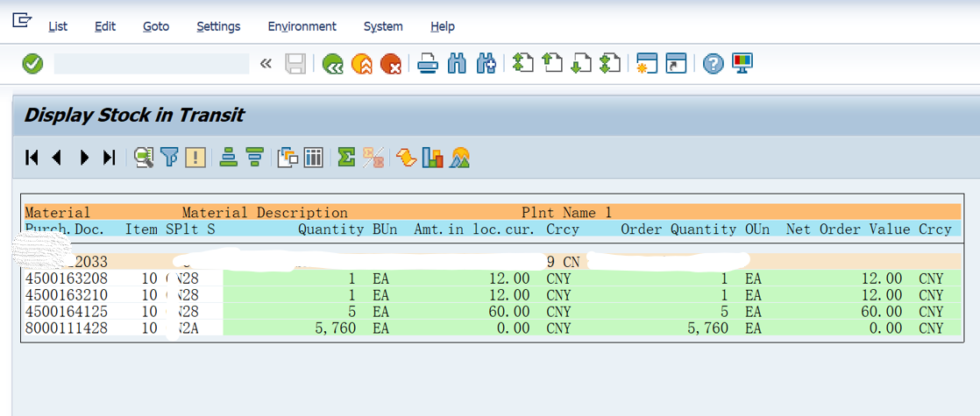Click the Order Quantity column header
This screenshot has height=416, width=980.
pyautogui.click(x=678, y=229)
